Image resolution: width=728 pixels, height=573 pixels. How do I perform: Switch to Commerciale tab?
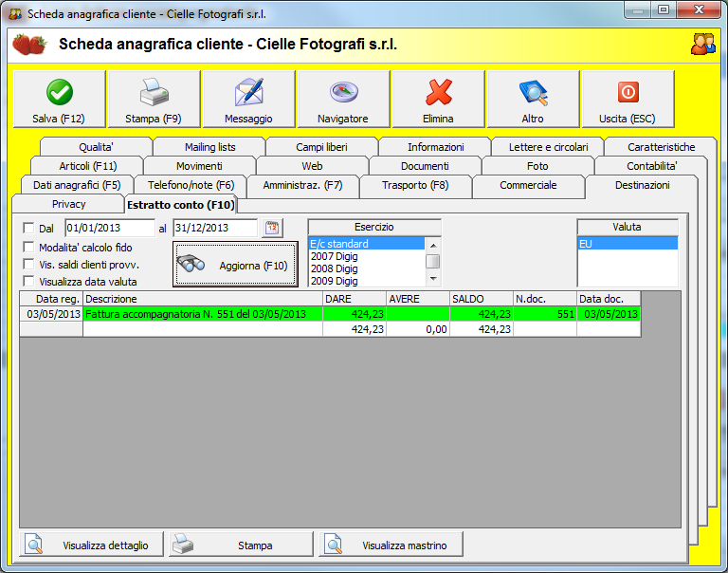point(528,185)
